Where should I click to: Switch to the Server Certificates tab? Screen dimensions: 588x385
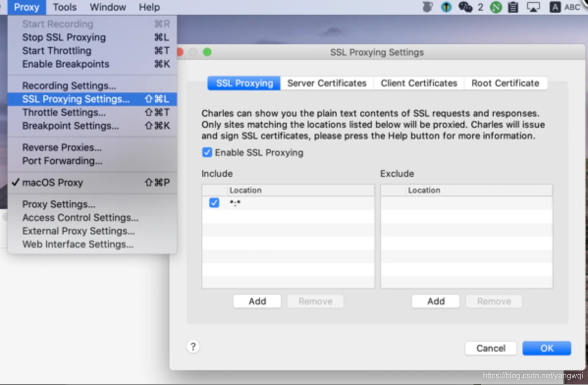tap(326, 83)
